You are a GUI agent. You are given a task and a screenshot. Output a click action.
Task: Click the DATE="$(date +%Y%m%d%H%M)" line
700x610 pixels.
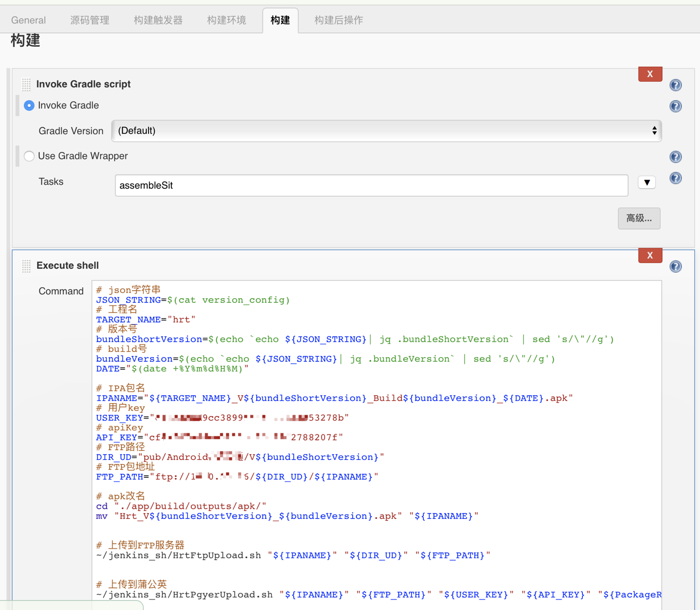[x=172, y=369]
